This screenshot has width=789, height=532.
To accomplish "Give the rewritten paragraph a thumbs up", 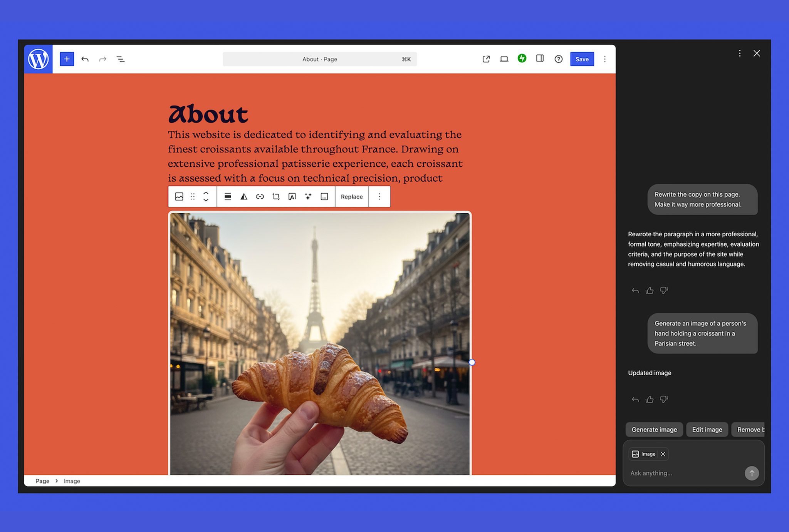I will (x=650, y=291).
